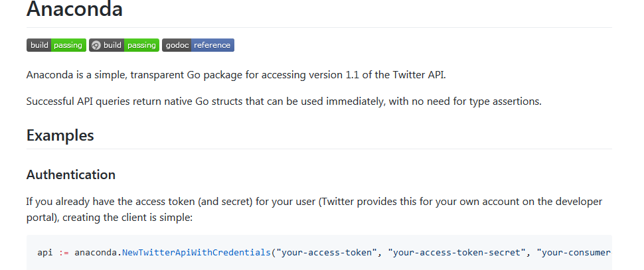The image size is (644, 270).
Task: Click blue reference part of godoc badge
Action: (x=212, y=45)
